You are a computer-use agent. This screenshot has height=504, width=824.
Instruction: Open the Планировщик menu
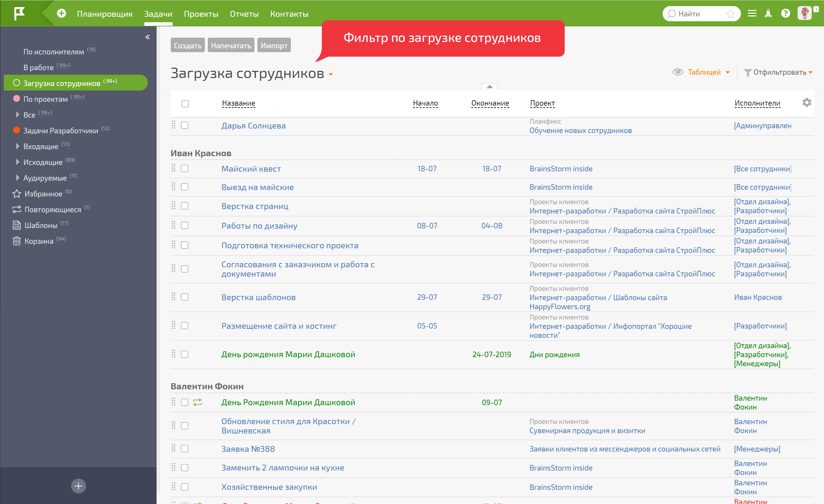[x=105, y=14]
